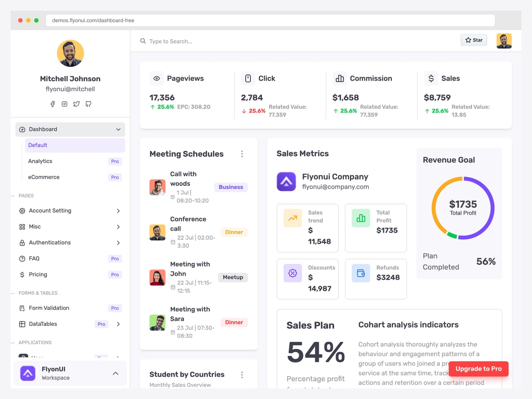
Task: Click the FAQ question mark icon
Action: (22, 259)
